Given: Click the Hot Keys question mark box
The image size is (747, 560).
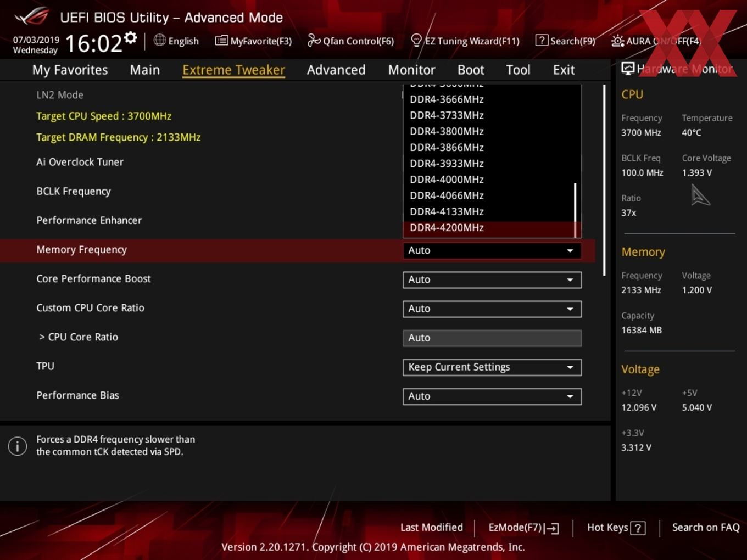Looking at the screenshot, I should (638, 528).
